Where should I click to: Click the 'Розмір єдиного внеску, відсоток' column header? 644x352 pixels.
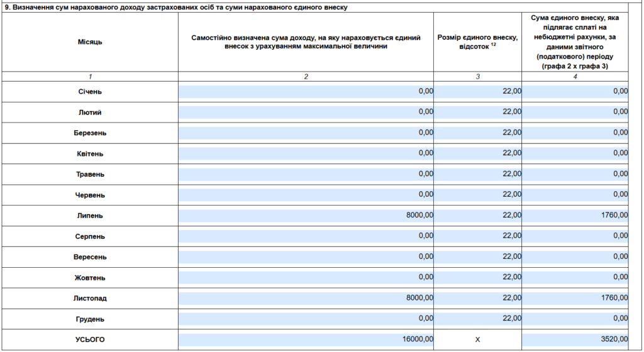tap(477, 42)
